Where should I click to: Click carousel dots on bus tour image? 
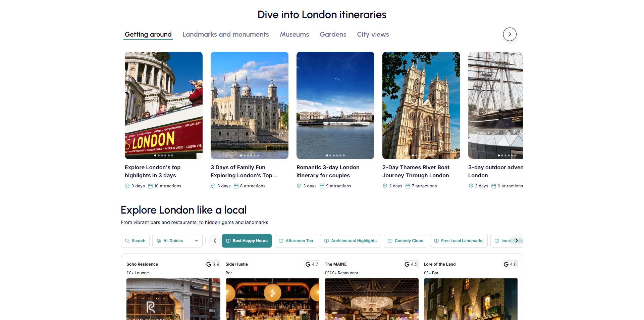164,155
